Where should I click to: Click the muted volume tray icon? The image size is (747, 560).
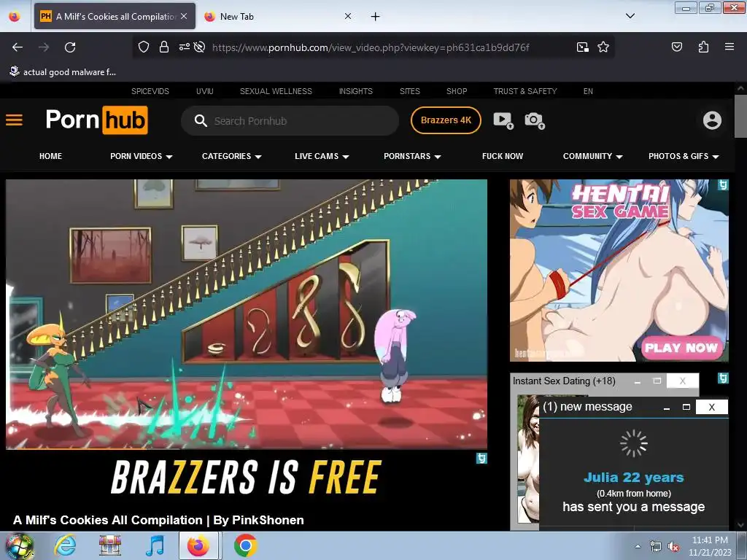point(673,547)
